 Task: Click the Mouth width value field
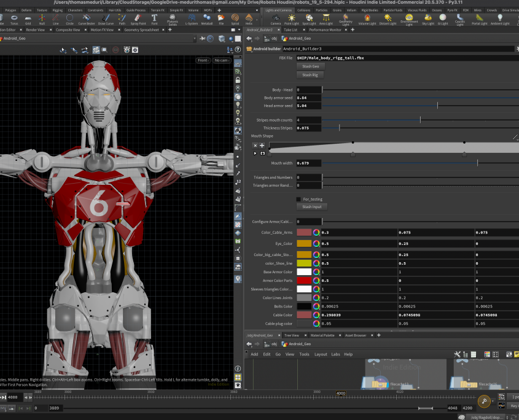pos(308,163)
